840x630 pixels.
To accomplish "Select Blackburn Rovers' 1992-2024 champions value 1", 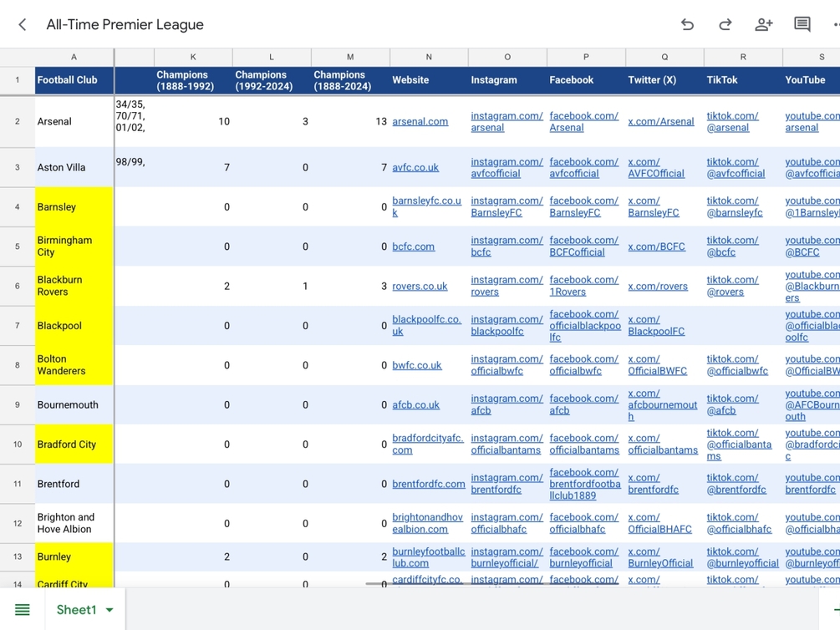I will (x=272, y=286).
